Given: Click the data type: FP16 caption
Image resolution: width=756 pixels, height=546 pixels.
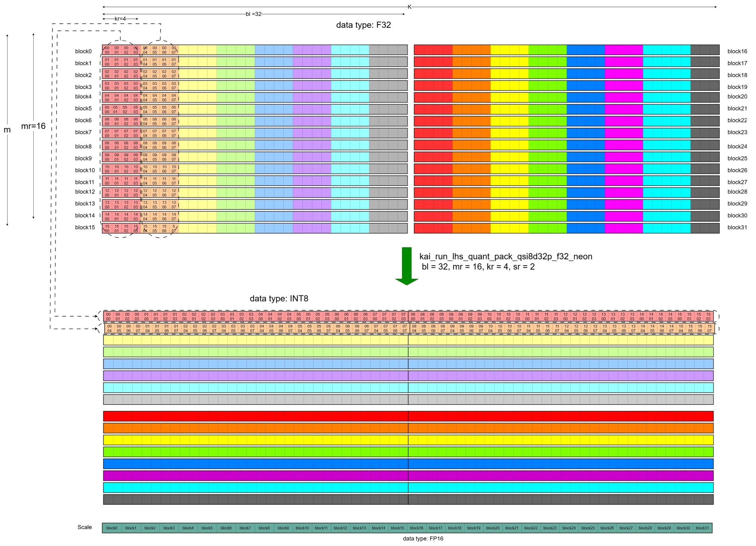Looking at the screenshot, I should (423, 538).
